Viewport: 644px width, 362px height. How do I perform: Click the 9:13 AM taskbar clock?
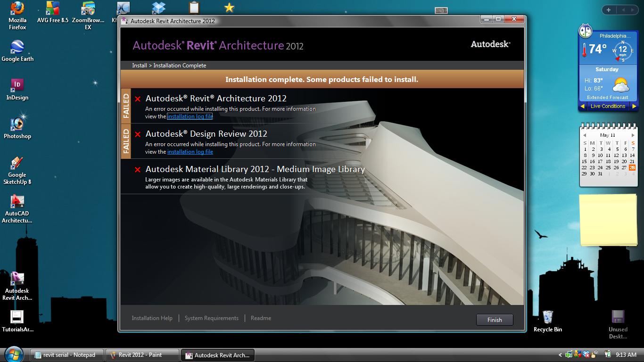pyautogui.click(x=626, y=355)
